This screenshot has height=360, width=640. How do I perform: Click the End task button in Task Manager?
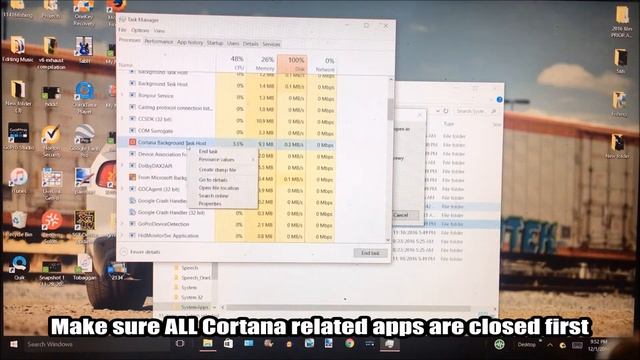370,253
